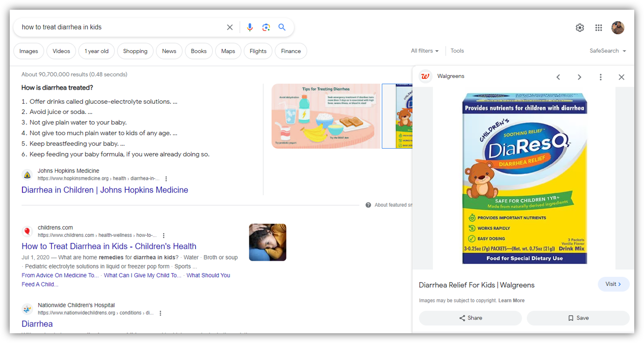644x343 pixels.
Task: Open Google Lens image search
Action: click(x=266, y=27)
